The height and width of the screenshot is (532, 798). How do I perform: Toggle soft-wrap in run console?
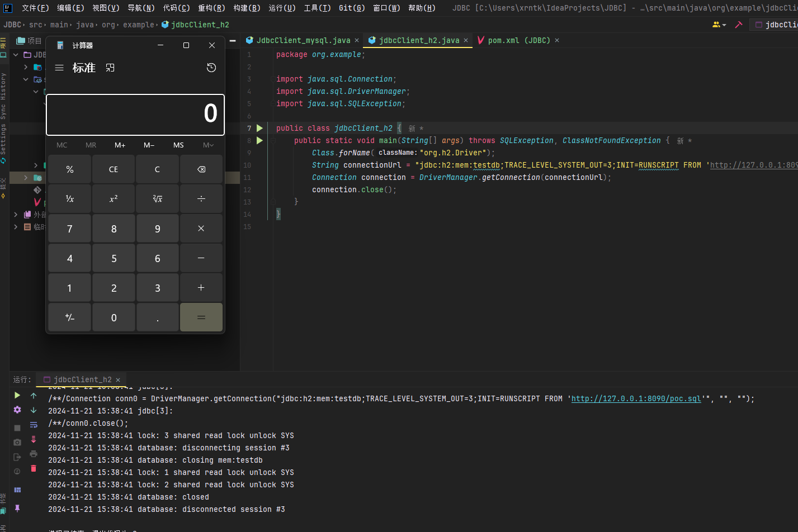pyautogui.click(x=34, y=425)
